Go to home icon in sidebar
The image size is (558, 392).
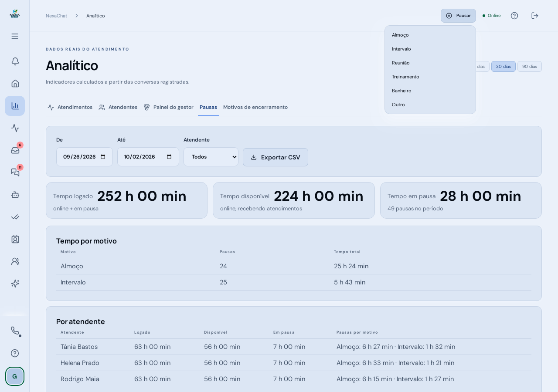pos(15,83)
